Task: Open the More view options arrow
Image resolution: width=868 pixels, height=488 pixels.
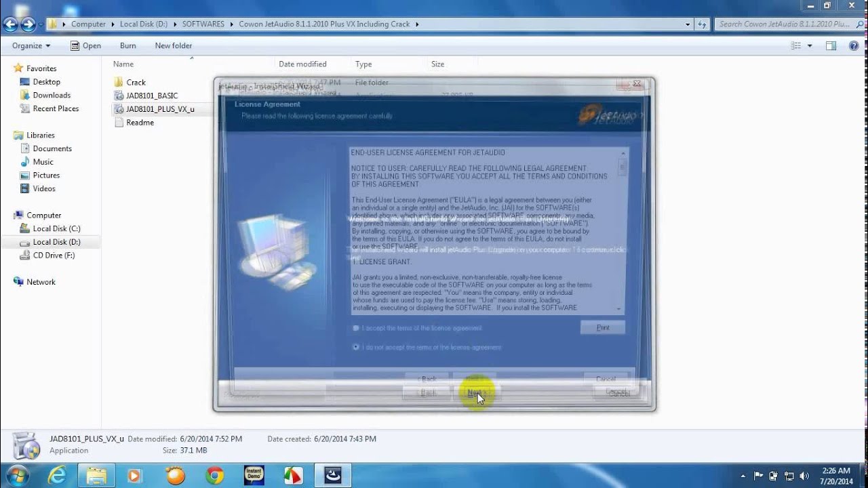Action: click(x=810, y=45)
